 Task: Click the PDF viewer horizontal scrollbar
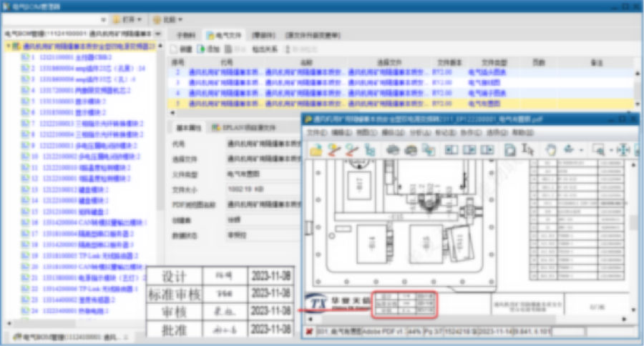tap(437, 319)
